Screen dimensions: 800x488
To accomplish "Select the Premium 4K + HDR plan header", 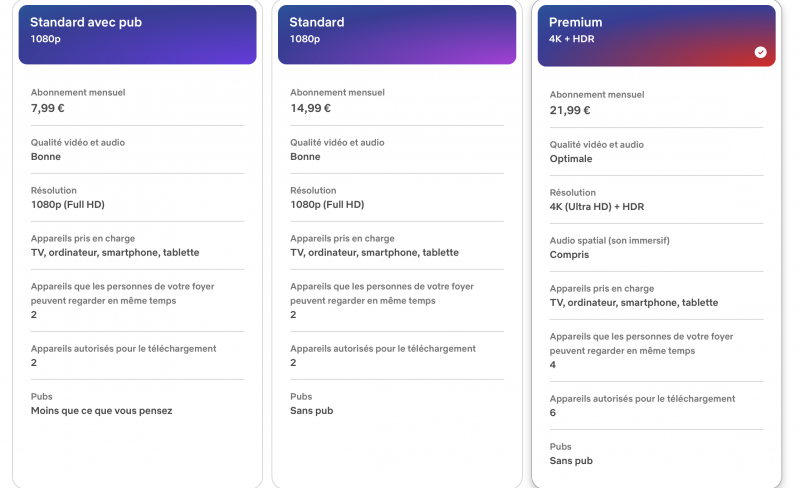I will pos(656,35).
